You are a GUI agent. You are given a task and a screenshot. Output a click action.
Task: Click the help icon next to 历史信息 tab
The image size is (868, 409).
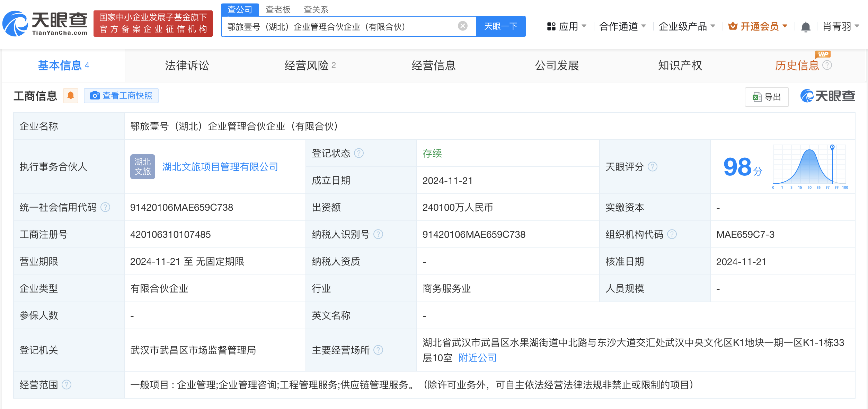point(827,65)
